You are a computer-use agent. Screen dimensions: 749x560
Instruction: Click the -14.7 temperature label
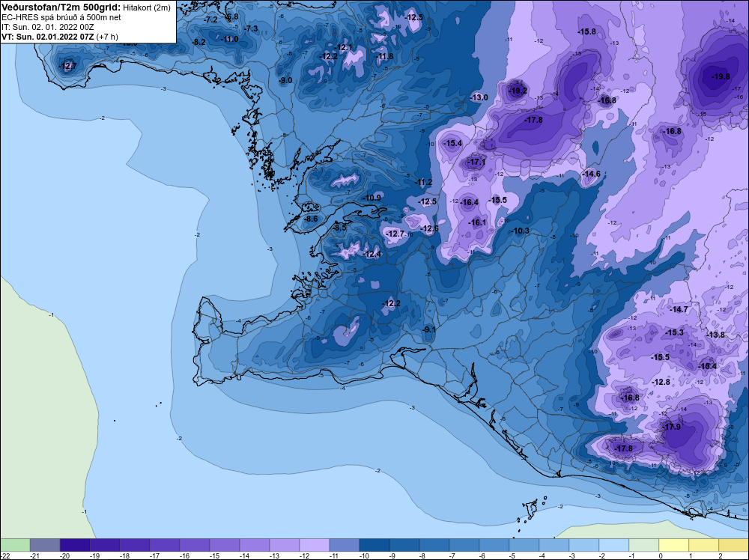pos(678,309)
